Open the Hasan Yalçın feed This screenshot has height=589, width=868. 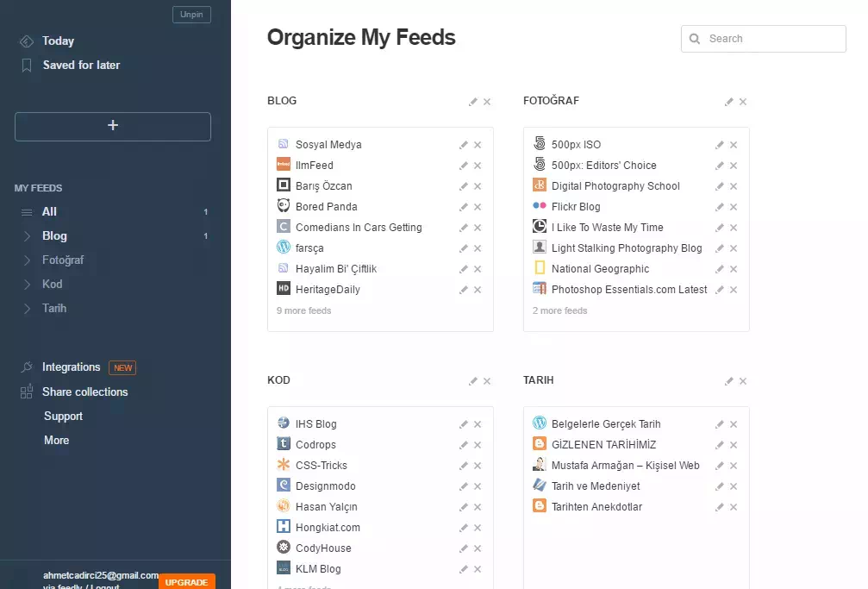click(x=327, y=506)
